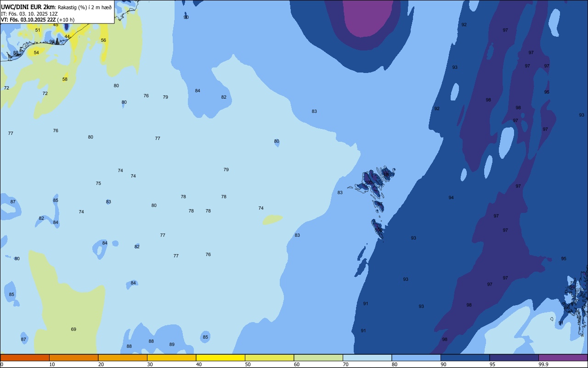Click the 95–99.9 indigo legend swatch
588x368 pixels.
[514, 357]
